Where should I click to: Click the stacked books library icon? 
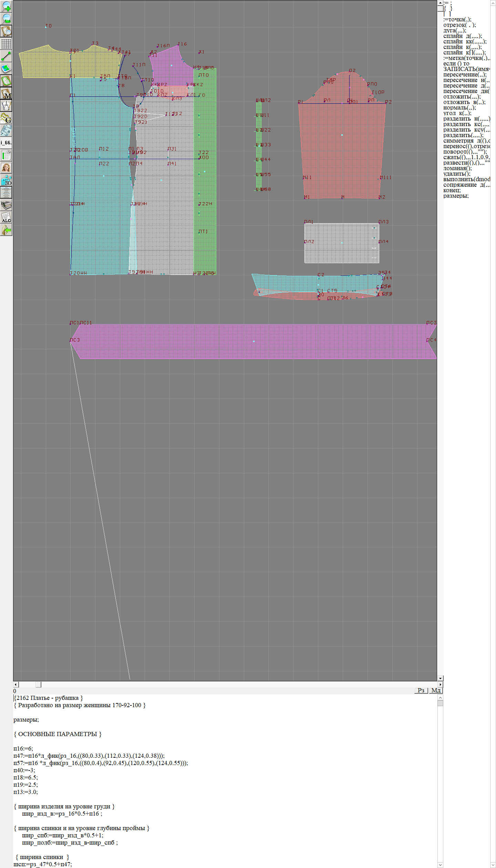click(x=6, y=205)
